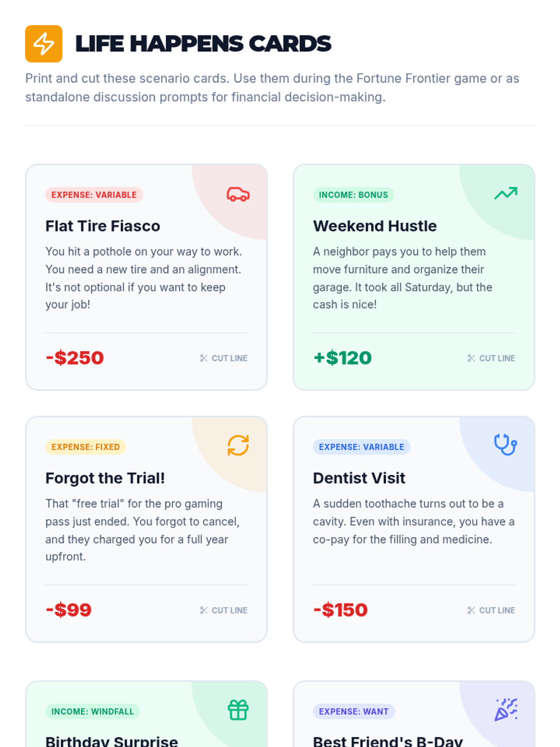Click the scissors icon on Dentist Visit card
Image resolution: width=560 pixels, height=747 pixels.
(x=471, y=610)
